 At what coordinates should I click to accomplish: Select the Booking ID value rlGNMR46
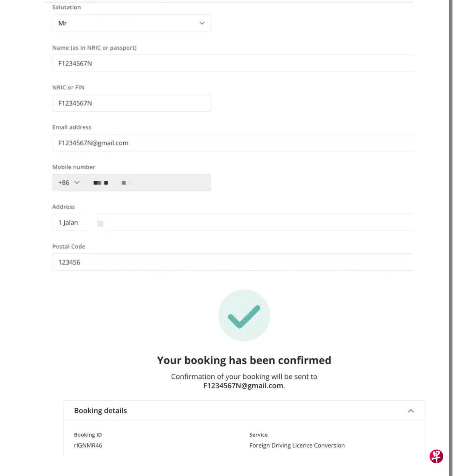pyautogui.click(x=88, y=445)
